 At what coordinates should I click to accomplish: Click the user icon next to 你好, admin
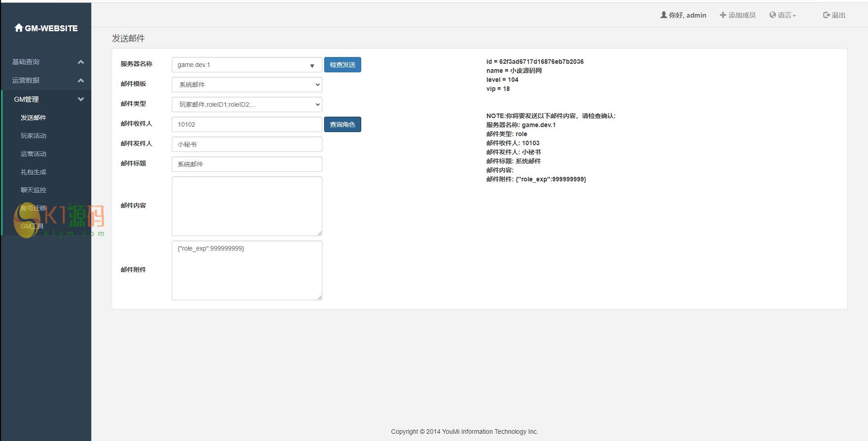pyautogui.click(x=664, y=15)
